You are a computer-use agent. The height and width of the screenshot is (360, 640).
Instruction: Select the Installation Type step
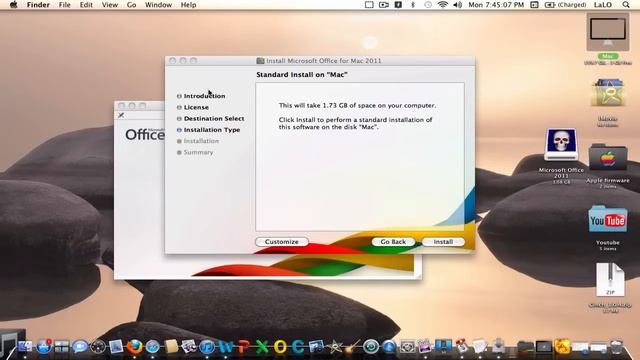(212, 130)
